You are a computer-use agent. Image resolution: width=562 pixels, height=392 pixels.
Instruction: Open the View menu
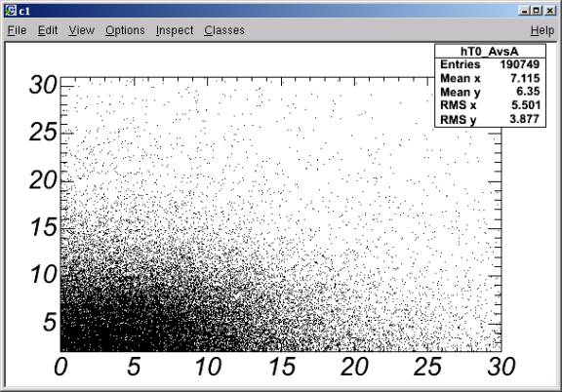pyautogui.click(x=82, y=30)
